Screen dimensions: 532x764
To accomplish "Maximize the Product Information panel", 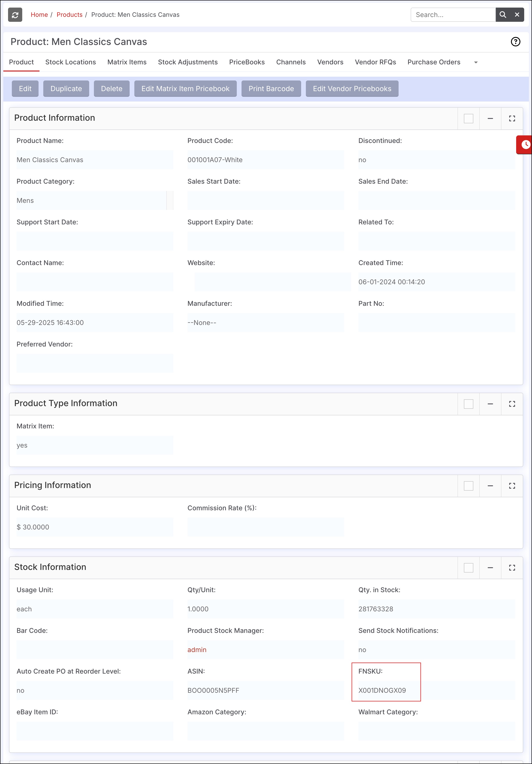I will 512,119.
